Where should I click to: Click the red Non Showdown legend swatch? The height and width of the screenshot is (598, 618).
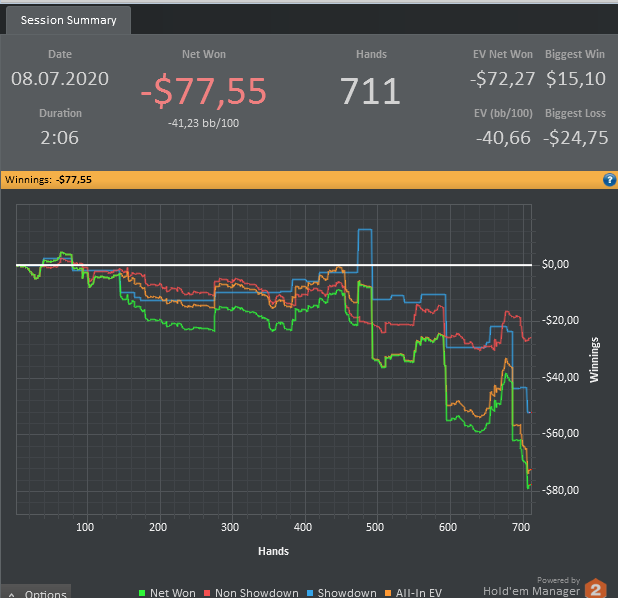[x=207, y=593]
